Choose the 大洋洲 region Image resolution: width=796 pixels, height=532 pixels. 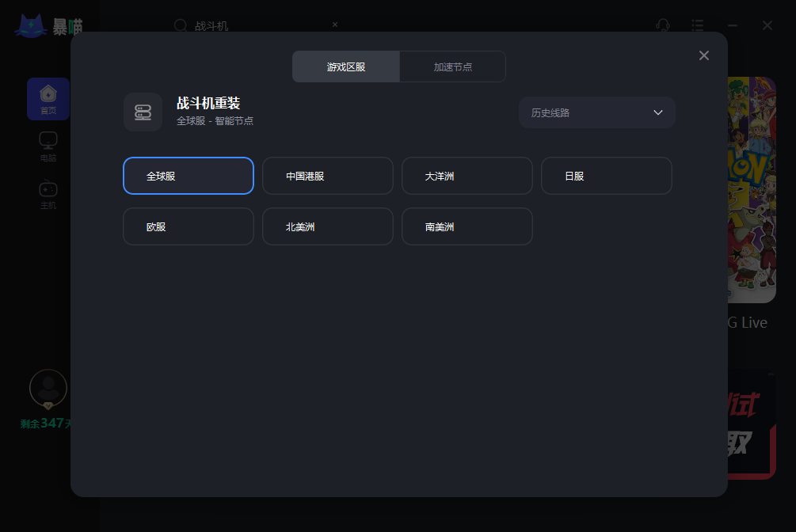pyautogui.click(x=467, y=176)
